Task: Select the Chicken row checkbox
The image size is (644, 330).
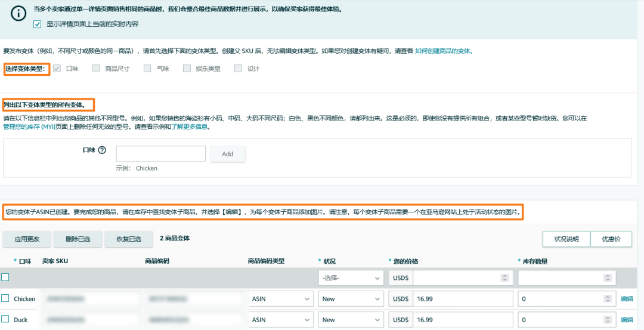Action: click(x=5, y=298)
